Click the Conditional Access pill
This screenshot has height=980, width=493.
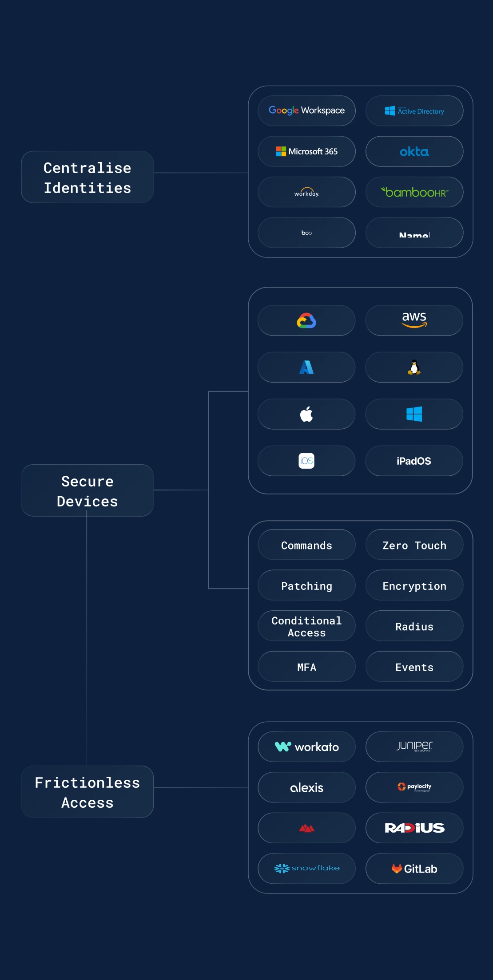306,626
